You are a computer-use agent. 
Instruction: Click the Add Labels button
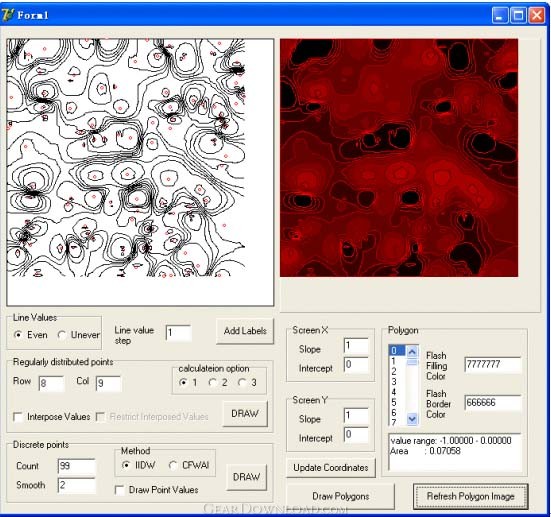coord(245,331)
